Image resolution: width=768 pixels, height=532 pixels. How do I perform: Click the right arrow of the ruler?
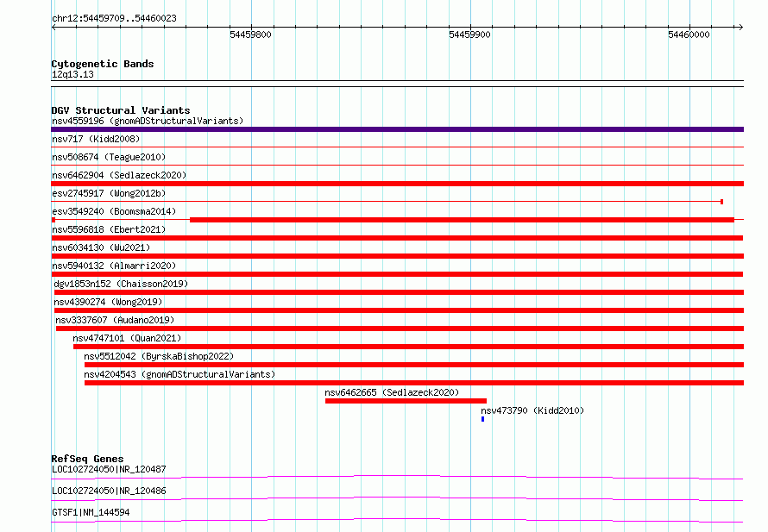[740, 27]
